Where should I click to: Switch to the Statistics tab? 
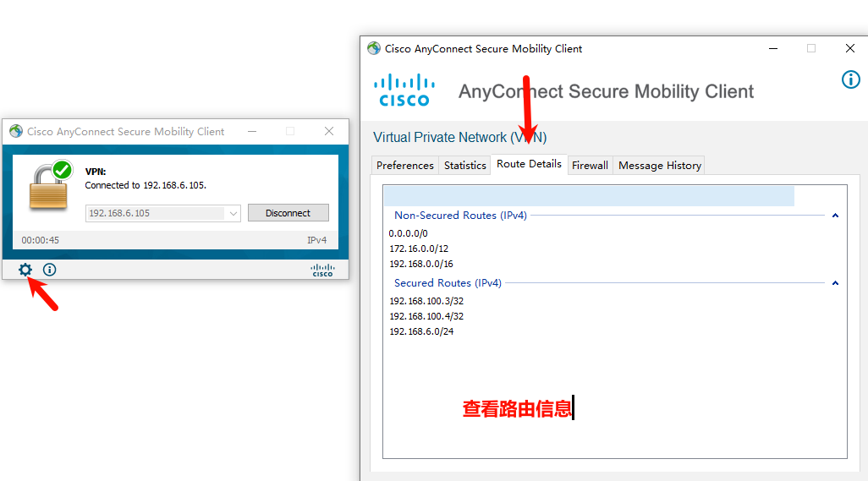464,166
